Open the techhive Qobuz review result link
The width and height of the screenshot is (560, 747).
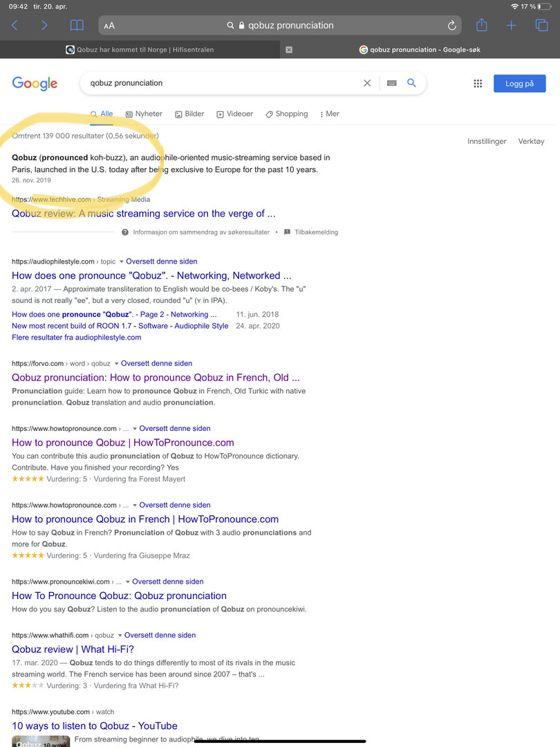[143, 214]
